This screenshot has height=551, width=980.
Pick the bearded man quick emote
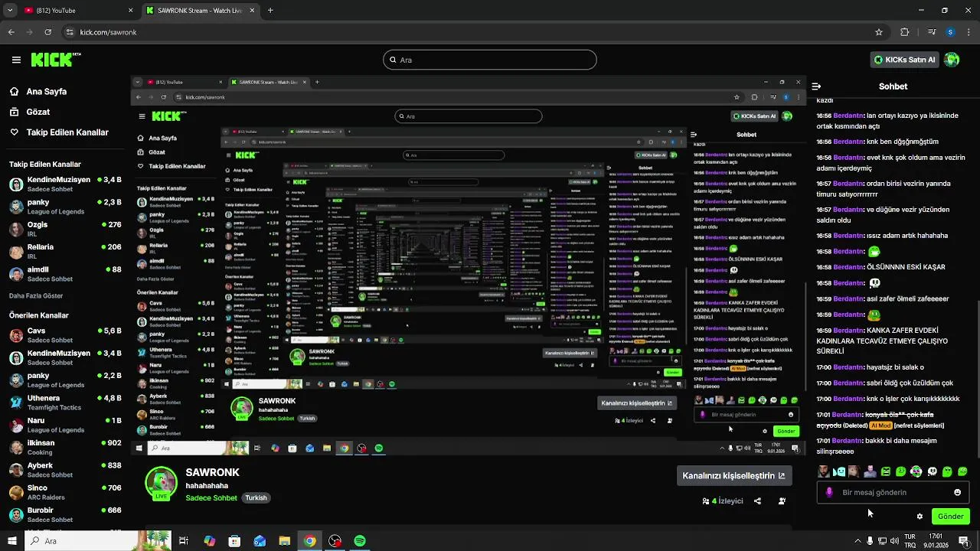(x=823, y=471)
